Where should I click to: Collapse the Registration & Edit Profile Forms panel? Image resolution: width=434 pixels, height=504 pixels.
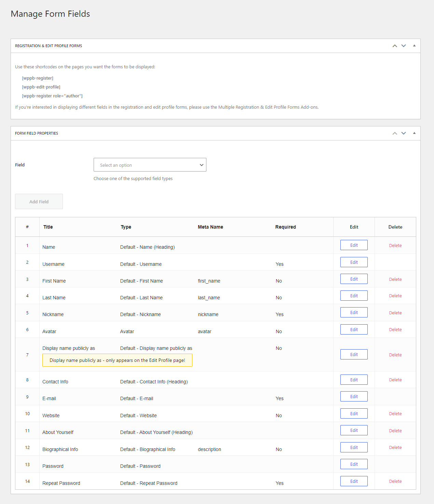414,46
